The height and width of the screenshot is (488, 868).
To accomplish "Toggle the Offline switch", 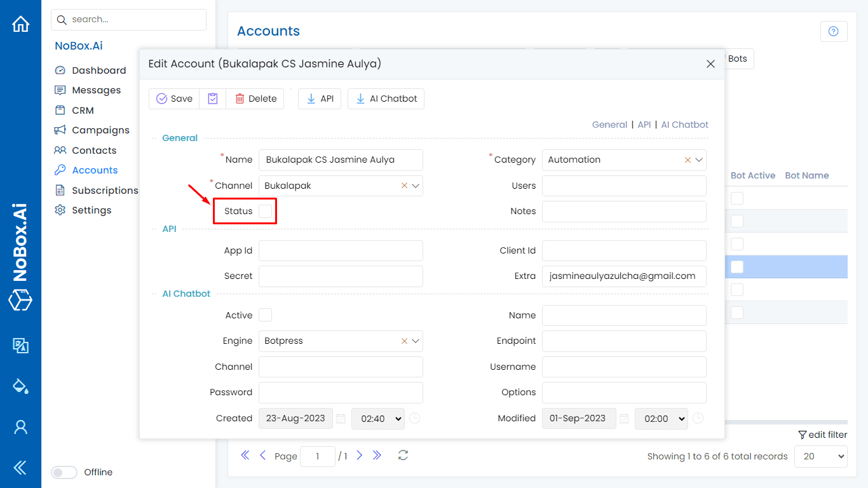I will 64,472.
